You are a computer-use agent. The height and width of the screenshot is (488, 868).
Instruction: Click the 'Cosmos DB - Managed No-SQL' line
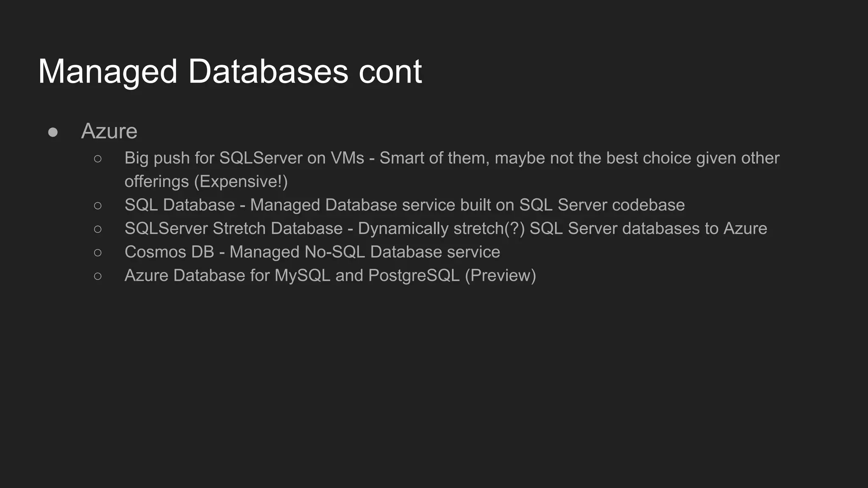(312, 252)
